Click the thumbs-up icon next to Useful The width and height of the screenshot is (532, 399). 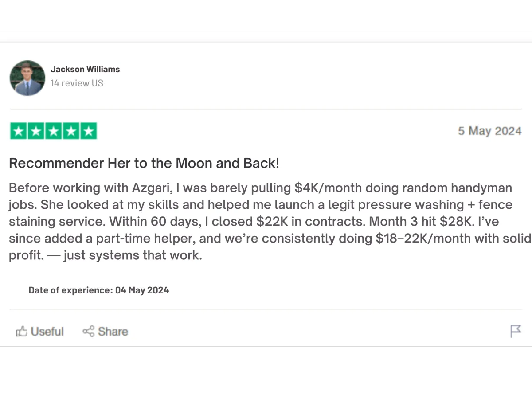[x=22, y=331]
